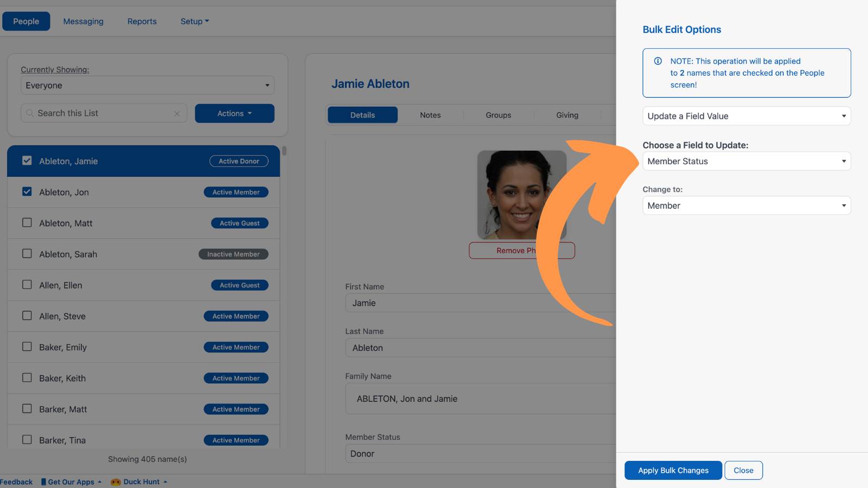The width and height of the screenshot is (868, 488).
Task: Click the Family Name field ABLETON, Jon and Jamie
Action: [481, 399]
